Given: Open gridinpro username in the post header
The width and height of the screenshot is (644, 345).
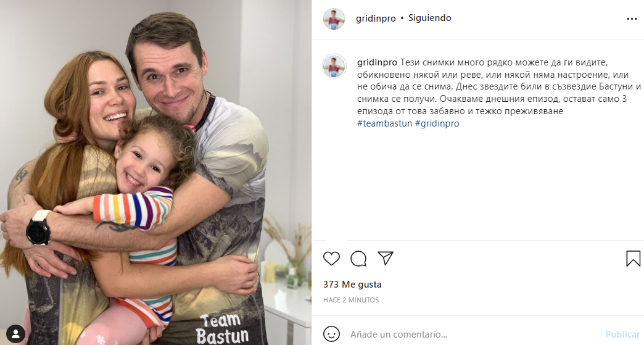Looking at the screenshot, I should (376, 19).
